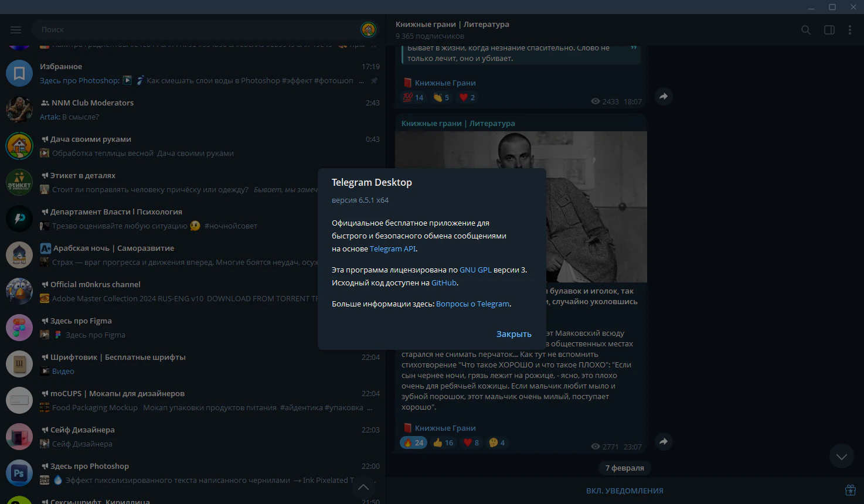
Task: Click the account avatar in search bar
Action: point(368,29)
